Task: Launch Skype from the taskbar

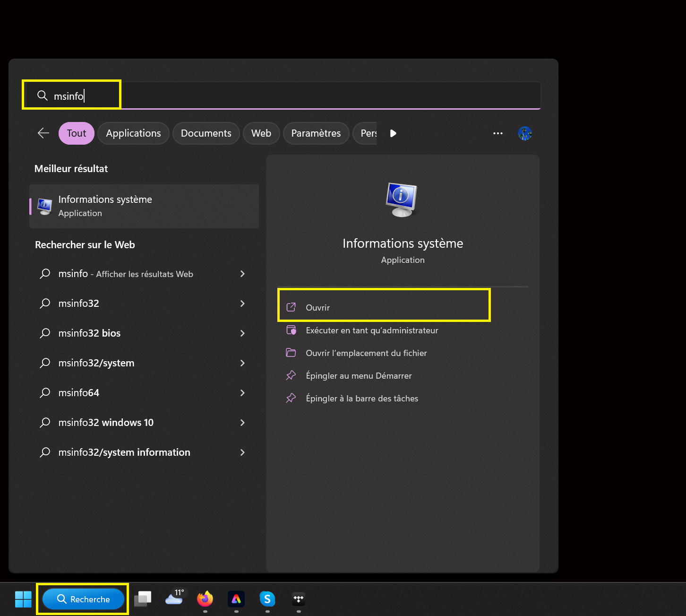Action: (267, 599)
